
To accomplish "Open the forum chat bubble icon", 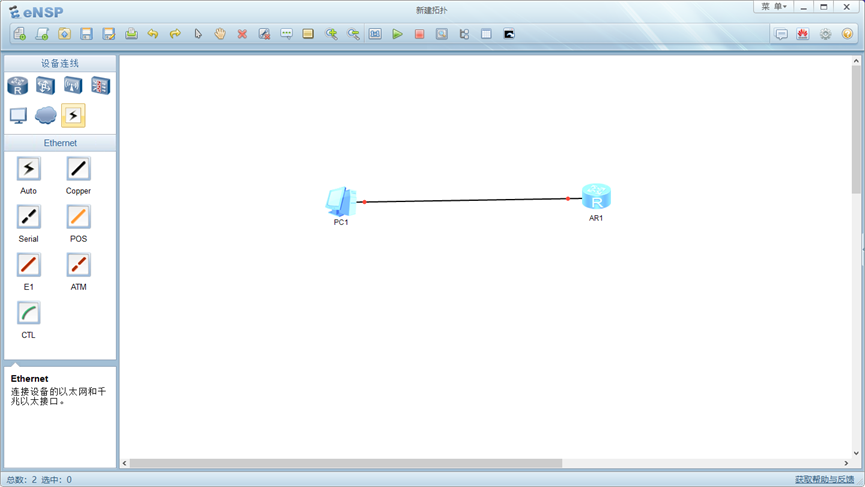I will point(781,34).
